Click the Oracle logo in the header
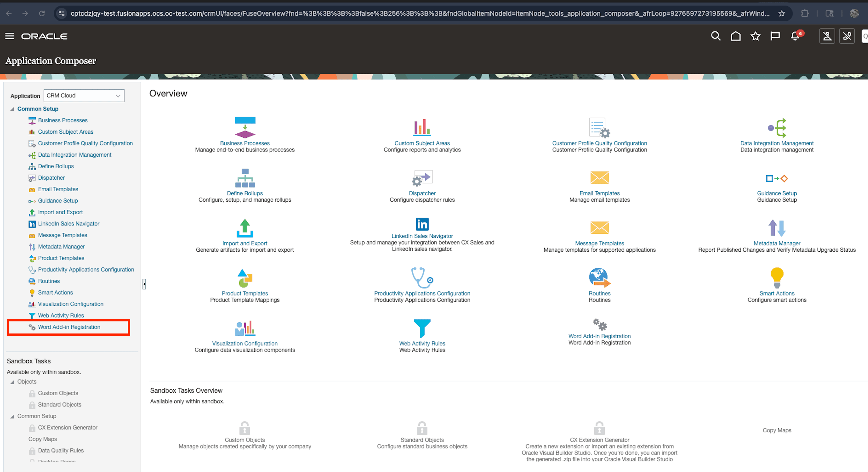 point(44,36)
